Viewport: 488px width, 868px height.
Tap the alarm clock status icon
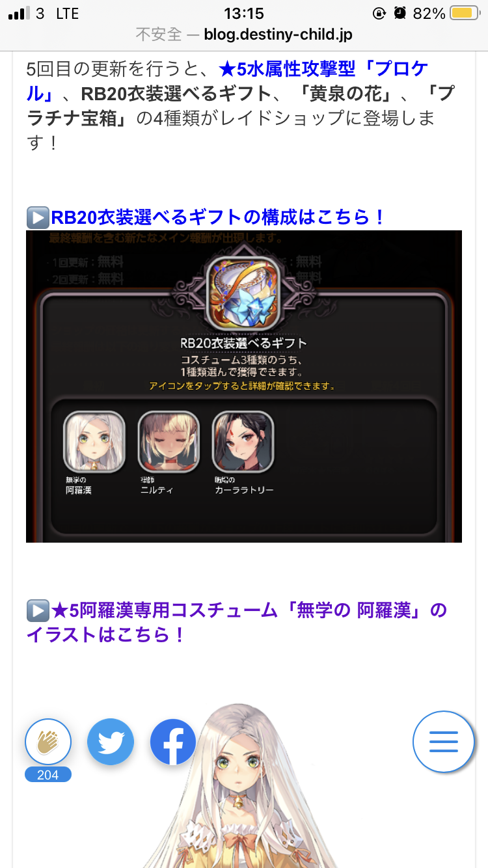pos(400,13)
